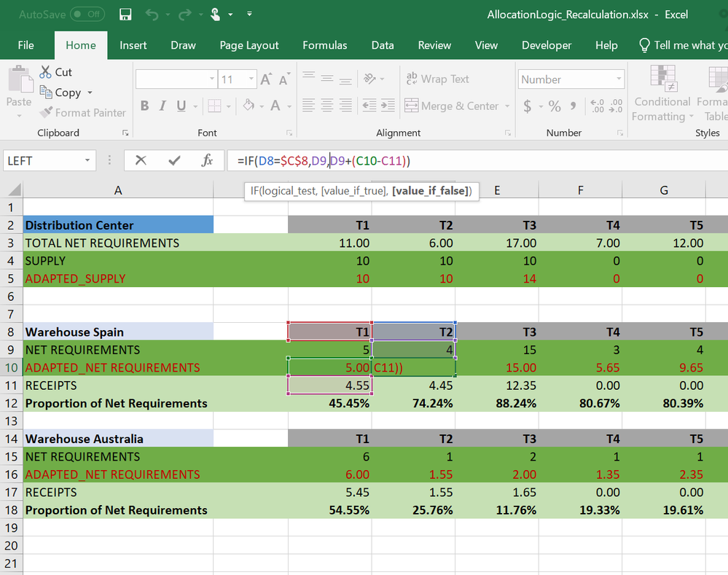Click the Undo arrow icon
The image size is (728, 575).
(152, 15)
